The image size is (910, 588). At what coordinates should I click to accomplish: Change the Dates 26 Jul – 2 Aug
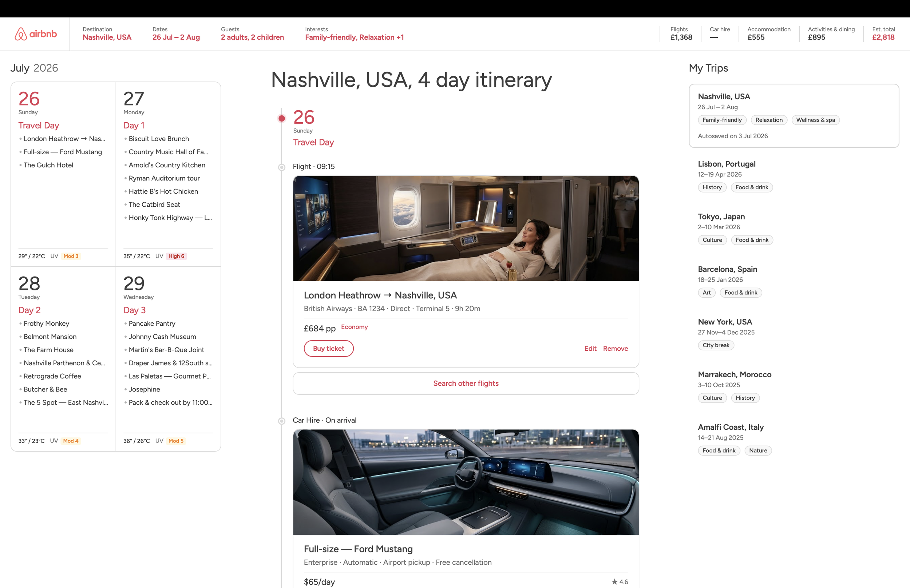[x=176, y=33]
